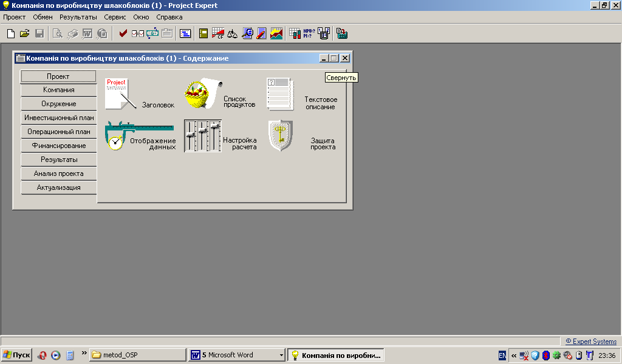Select the Анализ проекта tab
The width and height of the screenshot is (622, 364).
pyautogui.click(x=58, y=174)
